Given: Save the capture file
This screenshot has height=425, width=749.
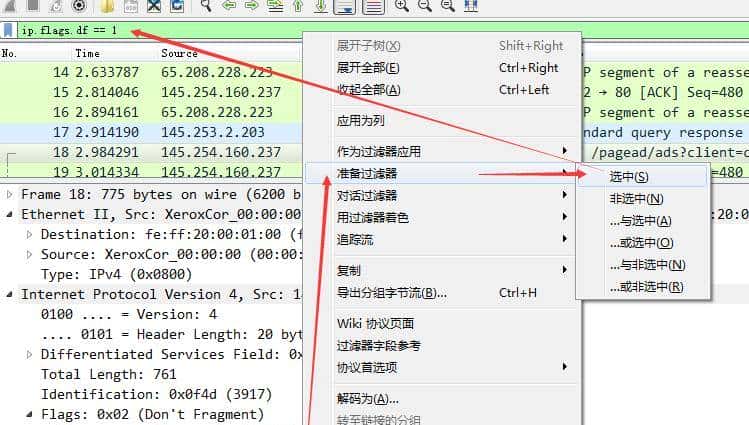Looking at the screenshot, I should 130,5.
